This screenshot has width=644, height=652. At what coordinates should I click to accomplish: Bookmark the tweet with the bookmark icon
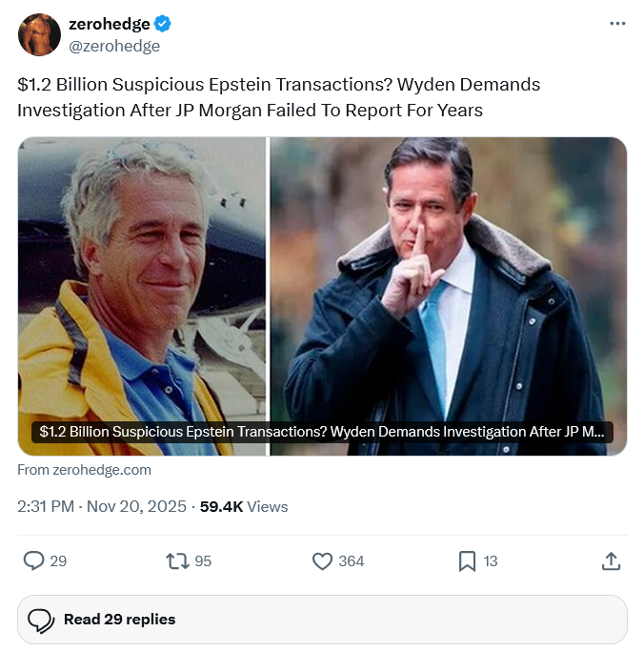(x=467, y=561)
